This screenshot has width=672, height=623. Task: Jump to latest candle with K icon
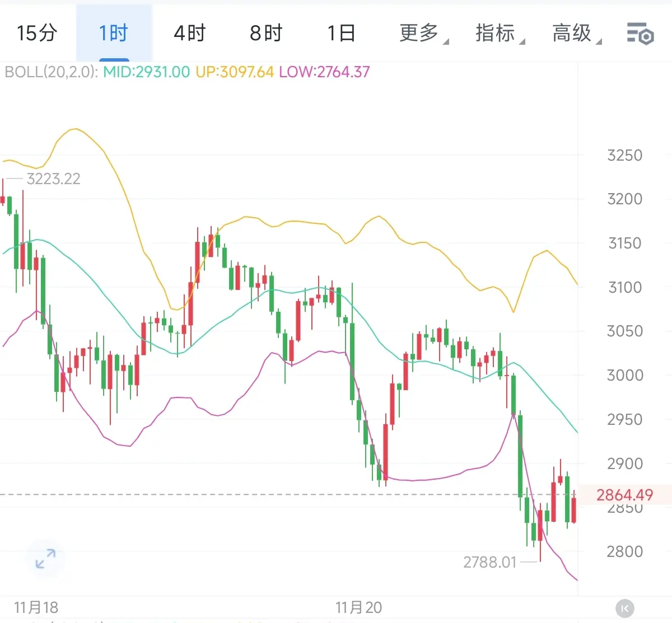[x=624, y=608]
